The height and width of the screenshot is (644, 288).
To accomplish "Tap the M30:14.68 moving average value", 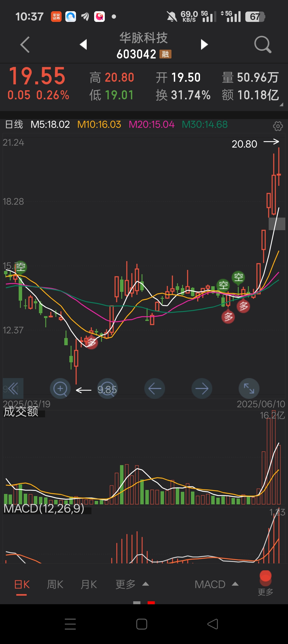I will pos(205,124).
